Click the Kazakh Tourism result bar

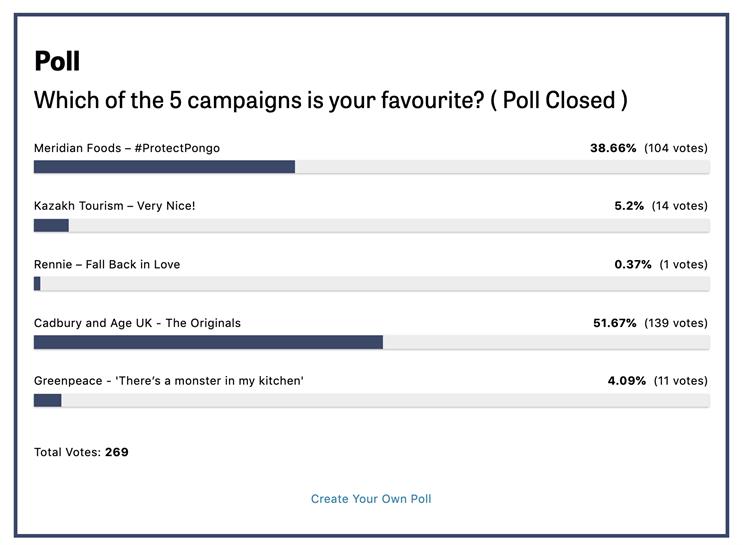(51, 225)
